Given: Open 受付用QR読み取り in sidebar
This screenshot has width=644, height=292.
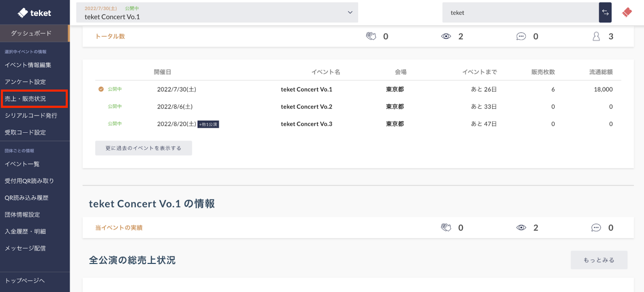Looking at the screenshot, I should coord(29,181).
